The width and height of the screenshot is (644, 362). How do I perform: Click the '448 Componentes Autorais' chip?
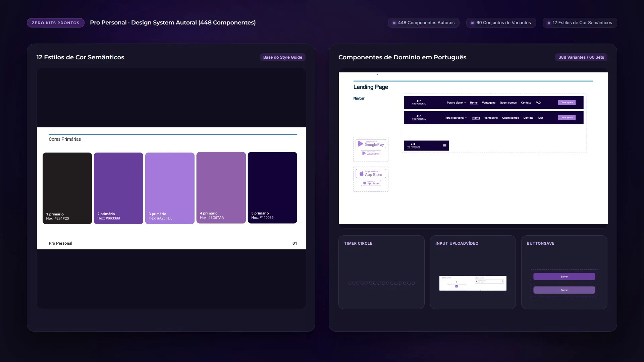pyautogui.click(x=424, y=23)
